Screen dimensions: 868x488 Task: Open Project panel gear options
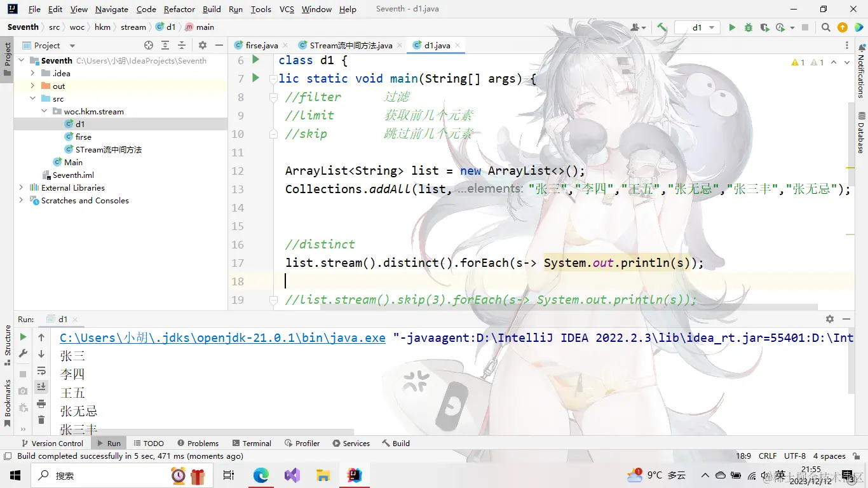203,45
